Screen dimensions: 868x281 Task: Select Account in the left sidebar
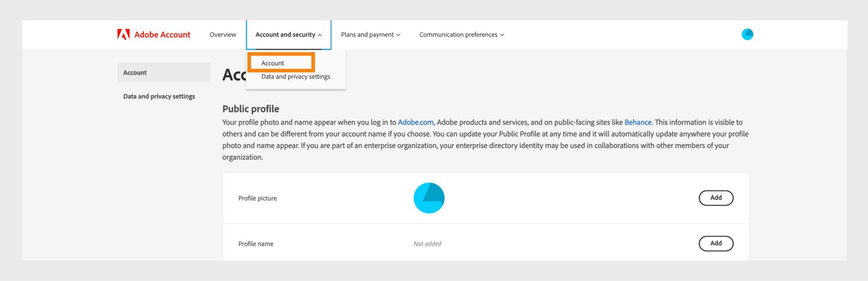pos(135,72)
